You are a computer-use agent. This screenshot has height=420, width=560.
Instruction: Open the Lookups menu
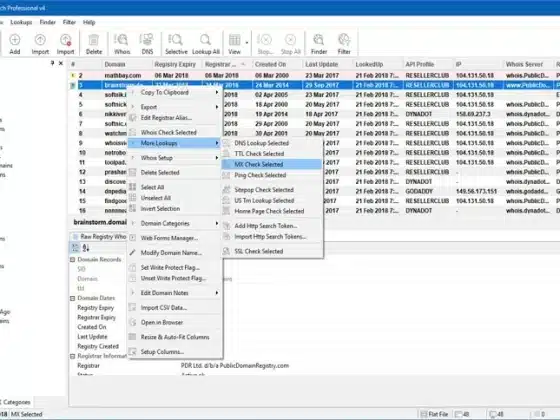coord(21,22)
